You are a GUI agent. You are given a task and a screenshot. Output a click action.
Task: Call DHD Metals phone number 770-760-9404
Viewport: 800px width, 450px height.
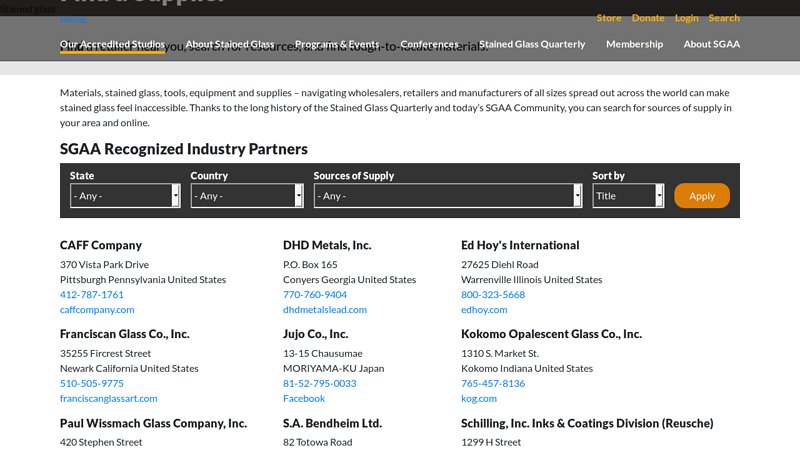(315, 295)
